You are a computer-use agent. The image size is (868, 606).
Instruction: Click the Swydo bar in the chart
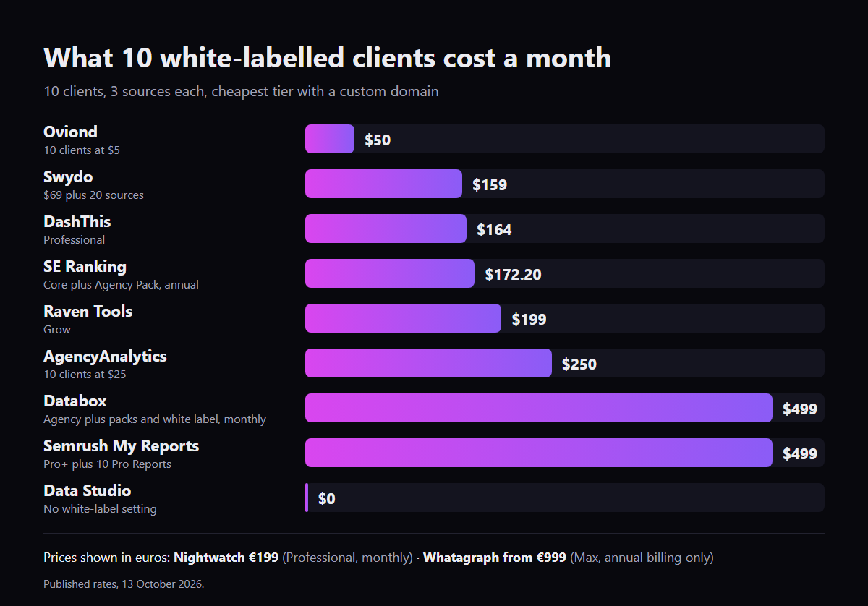pos(383,184)
